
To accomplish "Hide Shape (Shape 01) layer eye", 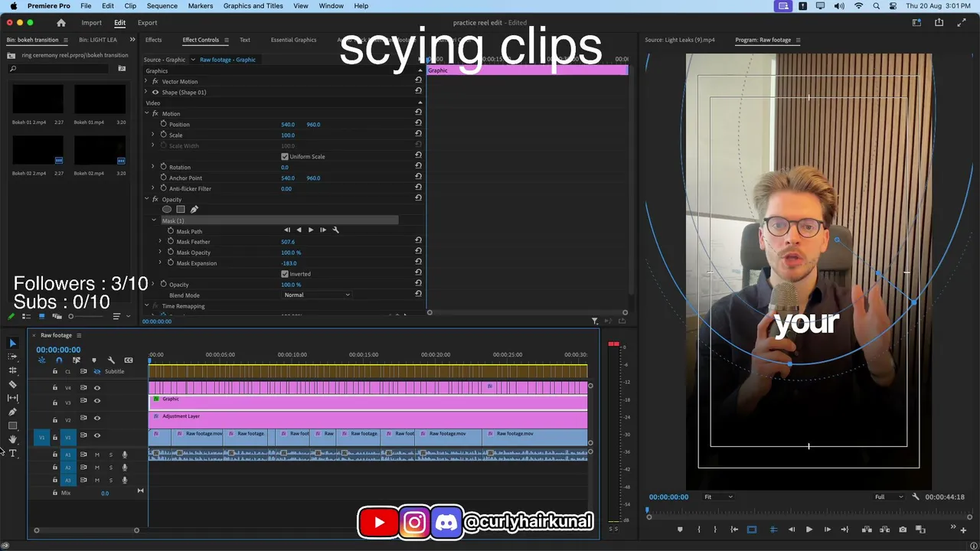I will [155, 92].
